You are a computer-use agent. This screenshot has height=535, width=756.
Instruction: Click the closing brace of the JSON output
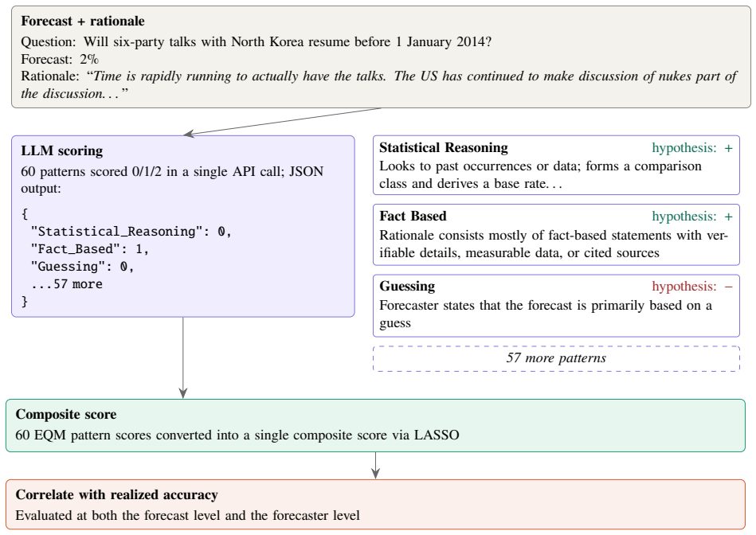(25, 302)
